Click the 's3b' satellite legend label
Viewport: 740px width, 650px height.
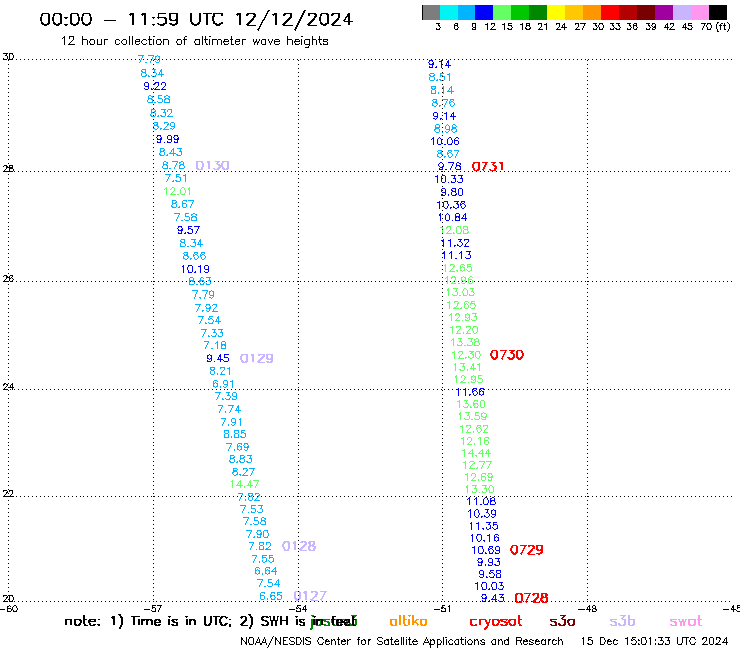622,621
